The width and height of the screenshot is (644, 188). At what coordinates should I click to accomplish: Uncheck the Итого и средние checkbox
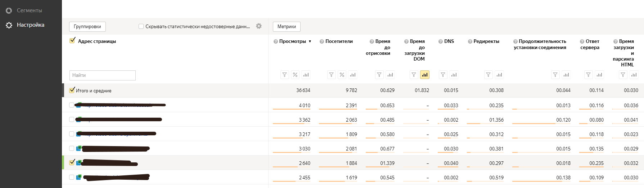(72, 90)
